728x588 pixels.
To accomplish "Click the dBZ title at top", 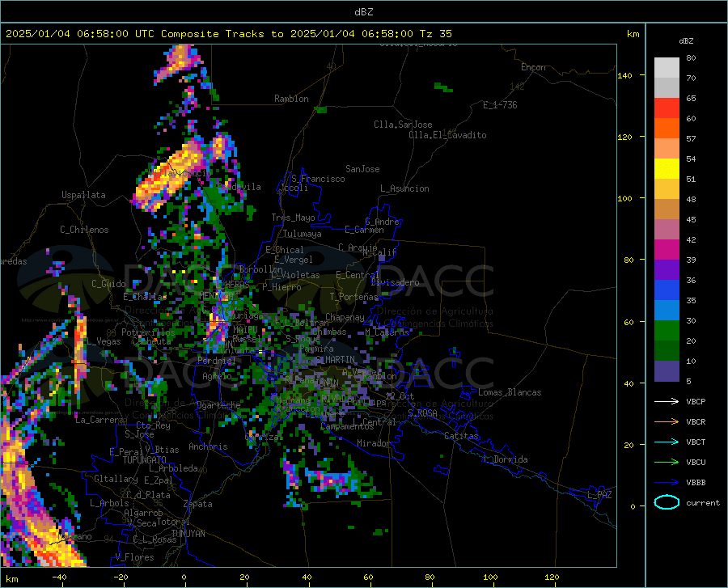I will (x=363, y=12).
